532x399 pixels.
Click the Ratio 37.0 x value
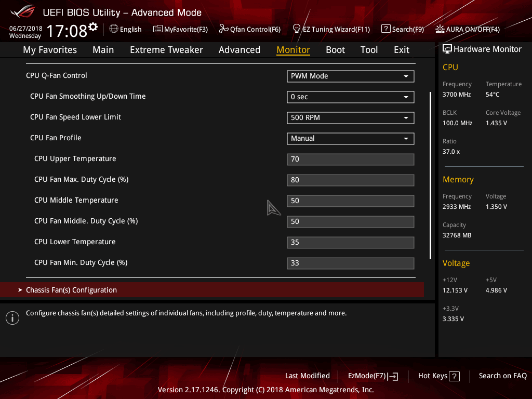coord(451,152)
